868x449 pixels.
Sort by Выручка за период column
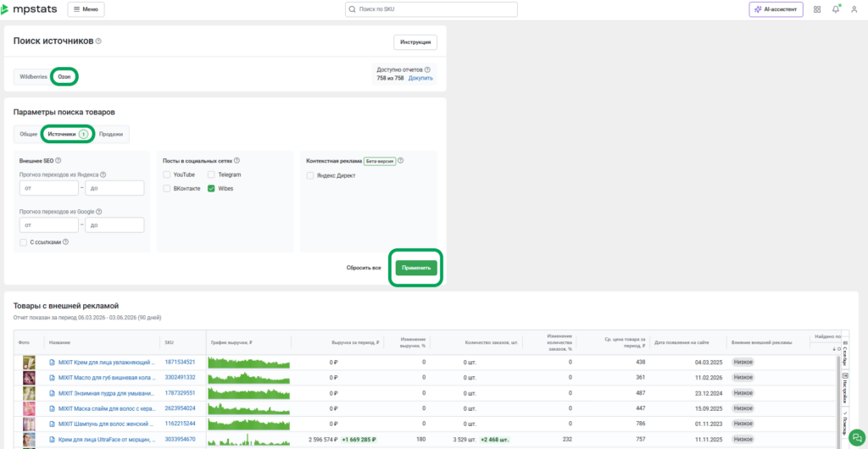(x=355, y=343)
